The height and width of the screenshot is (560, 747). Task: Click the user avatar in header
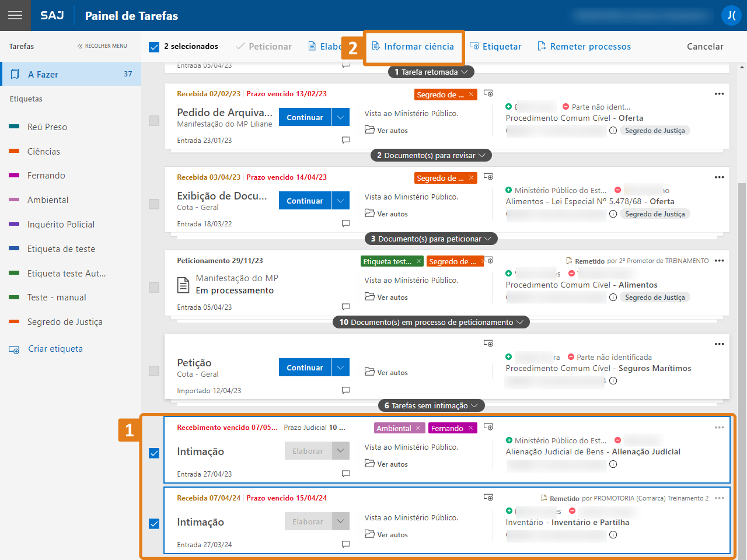pyautogui.click(x=731, y=15)
